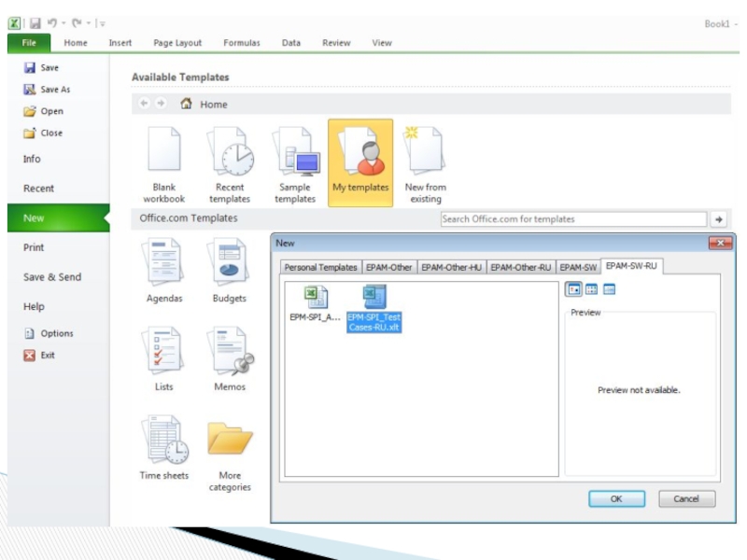747x560 pixels.
Task: Switch to Details view in dialog
Action: 609,289
